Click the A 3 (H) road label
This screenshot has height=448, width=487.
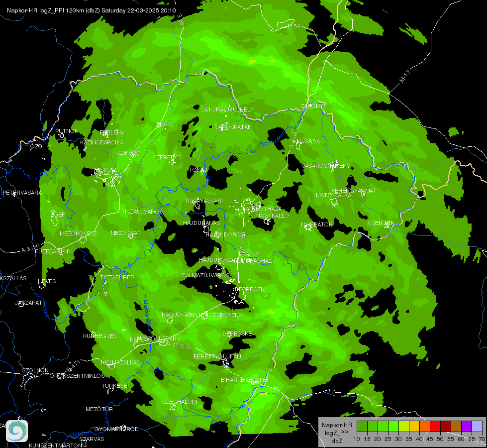[x=31, y=248]
